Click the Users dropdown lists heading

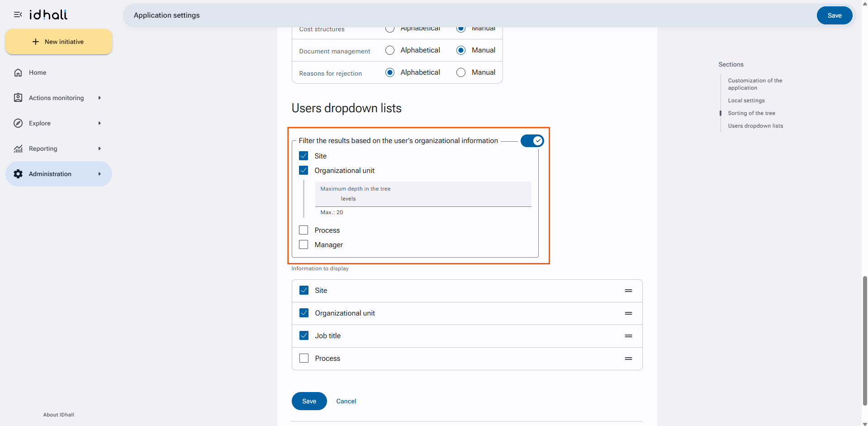(x=346, y=108)
